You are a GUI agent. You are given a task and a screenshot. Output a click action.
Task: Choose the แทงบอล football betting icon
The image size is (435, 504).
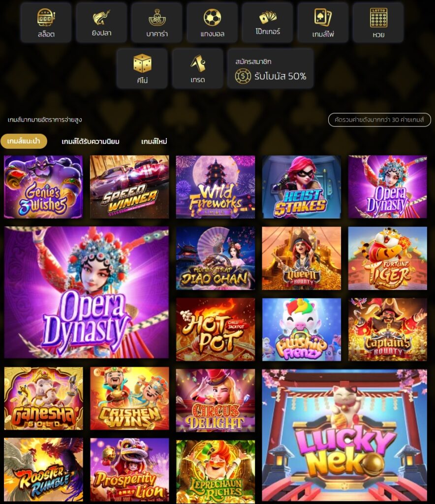[213, 23]
